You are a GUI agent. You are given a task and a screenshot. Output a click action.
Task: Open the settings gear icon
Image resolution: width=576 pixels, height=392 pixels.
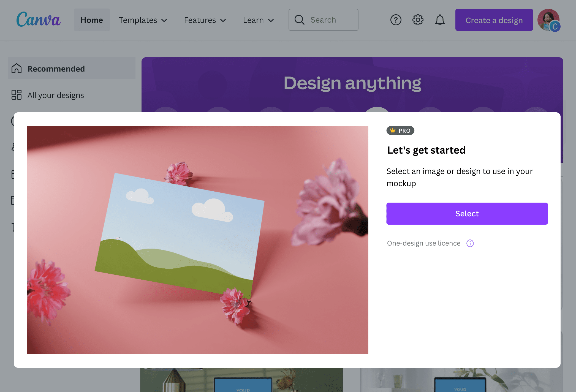point(418,20)
